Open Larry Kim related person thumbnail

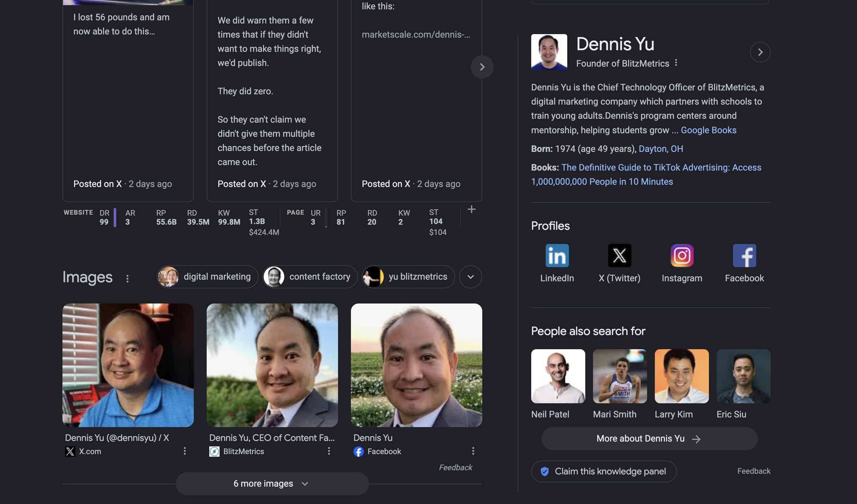[682, 376]
